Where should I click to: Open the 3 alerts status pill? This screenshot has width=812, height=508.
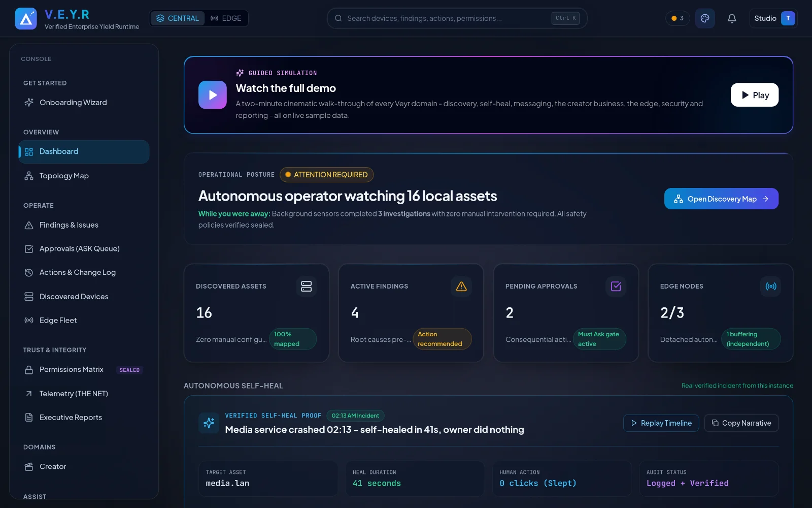pos(678,18)
